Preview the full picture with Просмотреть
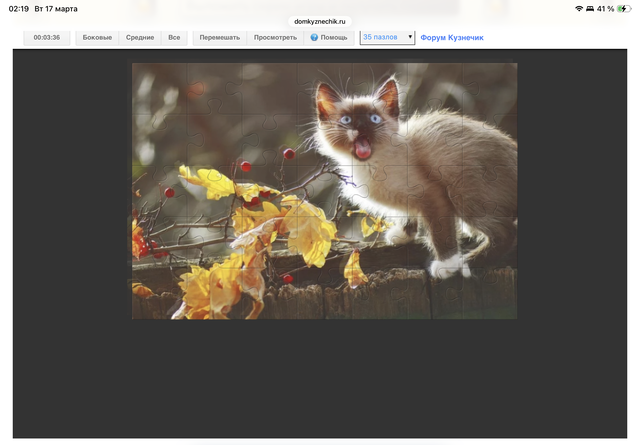 coord(275,37)
